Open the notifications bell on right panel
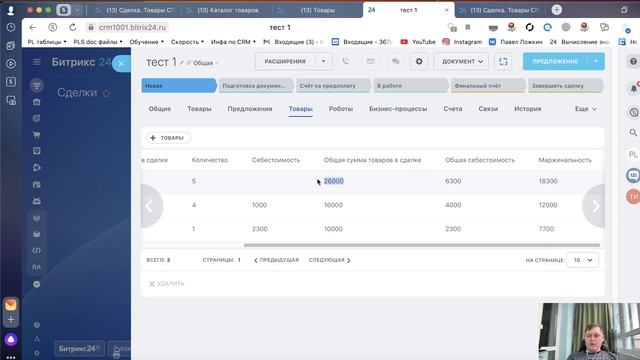 click(633, 89)
